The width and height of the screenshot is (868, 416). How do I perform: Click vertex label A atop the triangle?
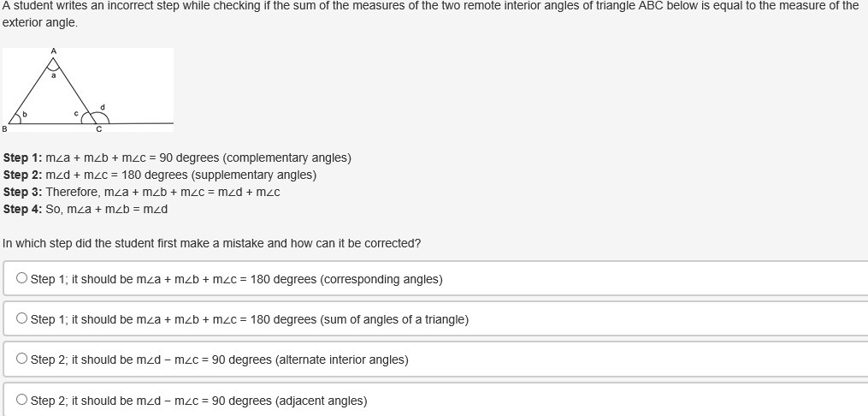coord(53,51)
